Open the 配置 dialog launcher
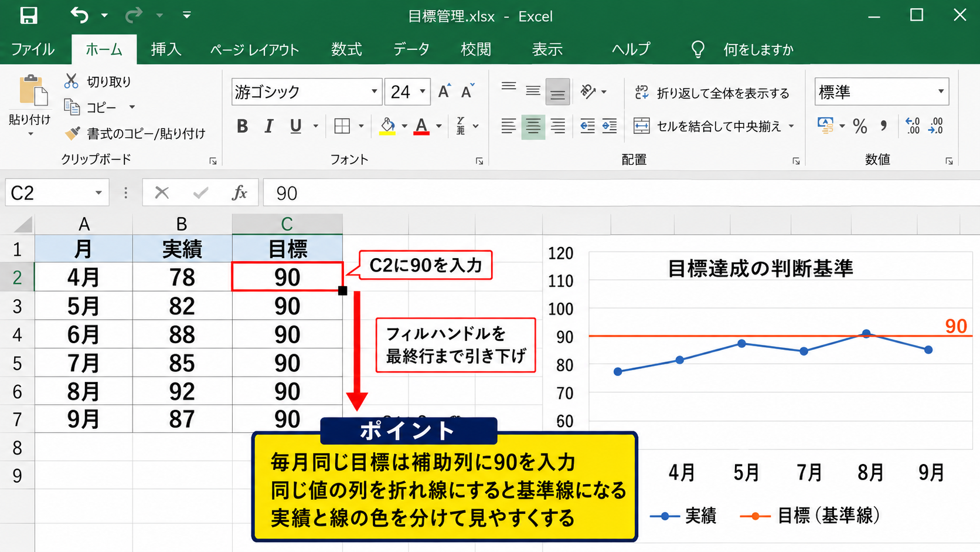Image resolution: width=980 pixels, height=552 pixels. (796, 161)
